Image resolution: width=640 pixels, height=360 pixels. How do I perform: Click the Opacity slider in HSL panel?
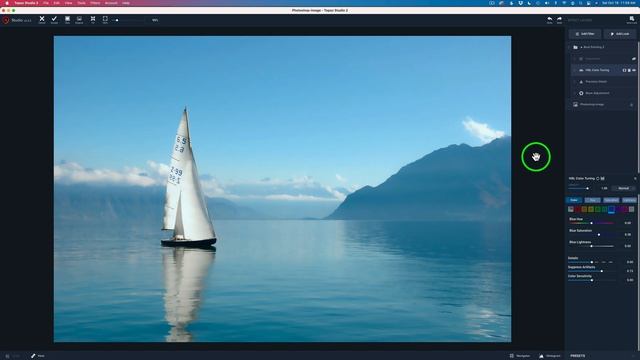coord(579,188)
